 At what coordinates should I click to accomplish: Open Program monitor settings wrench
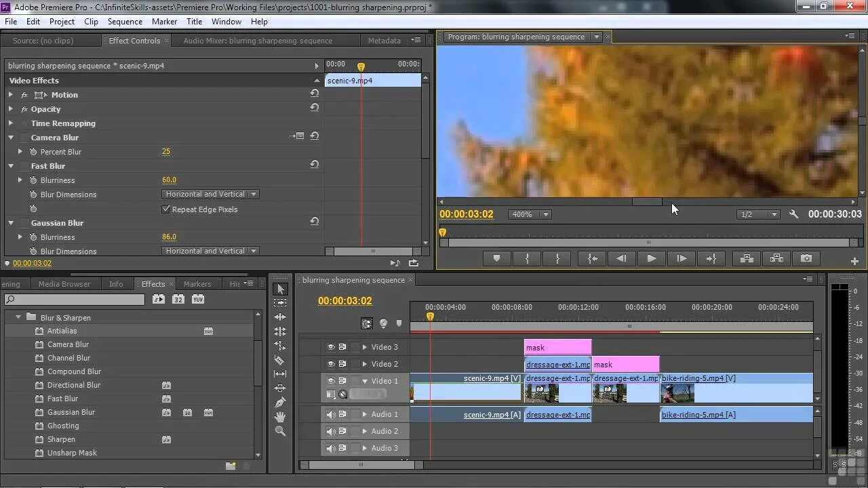pyautogui.click(x=794, y=214)
